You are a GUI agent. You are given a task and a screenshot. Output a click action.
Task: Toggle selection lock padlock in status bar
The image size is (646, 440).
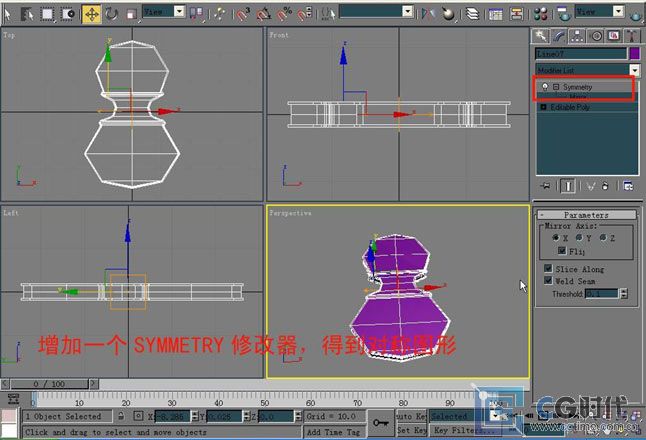pos(121,416)
